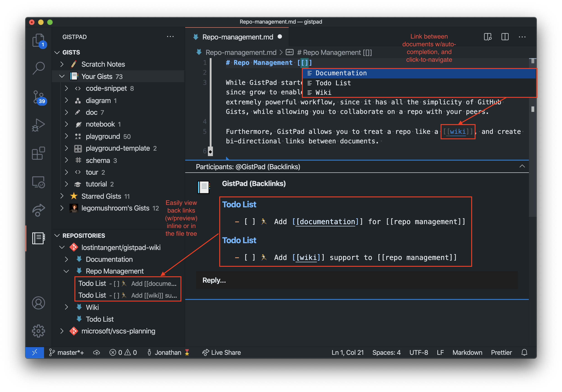Viewport: 562px width, 392px height.
Task: Follow the [[wiki]] link in line 5
Action: pos(458,132)
